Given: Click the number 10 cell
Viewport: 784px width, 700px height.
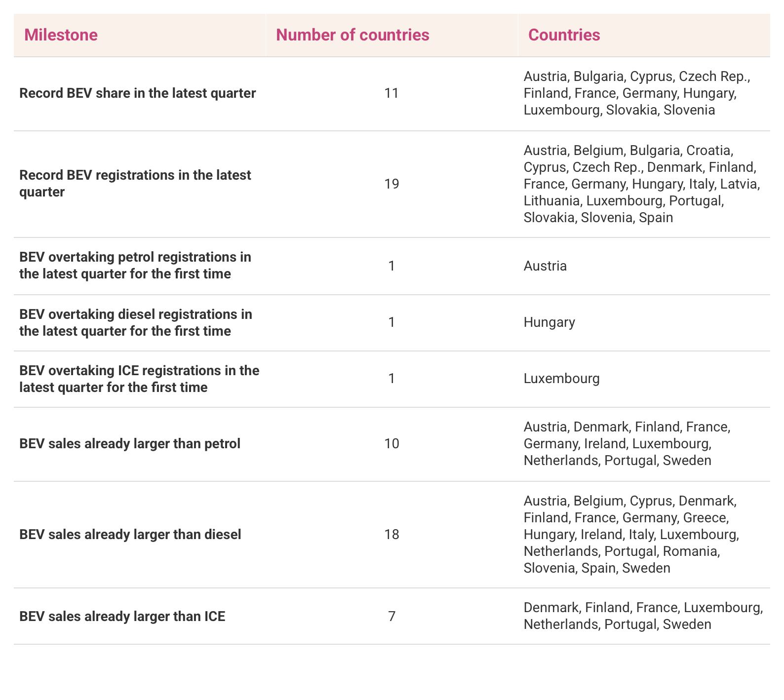Looking at the screenshot, I should click(392, 444).
